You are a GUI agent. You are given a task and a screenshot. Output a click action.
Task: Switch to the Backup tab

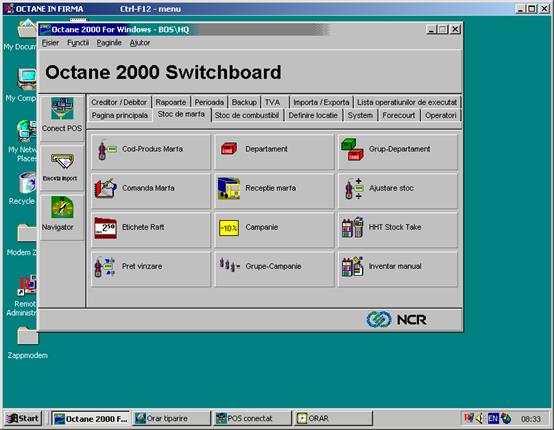244,102
